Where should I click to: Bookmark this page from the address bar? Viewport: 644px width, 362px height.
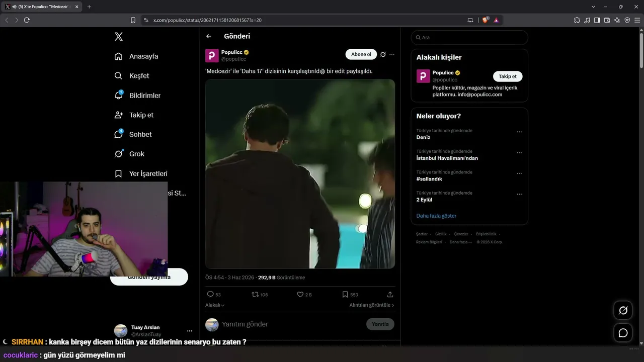[133, 20]
